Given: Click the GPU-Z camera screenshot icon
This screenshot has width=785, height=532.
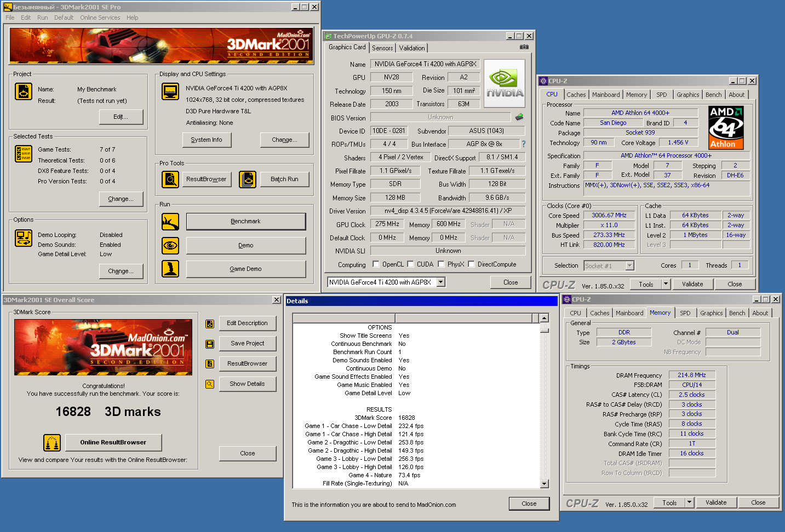Looking at the screenshot, I should tap(524, 47).
